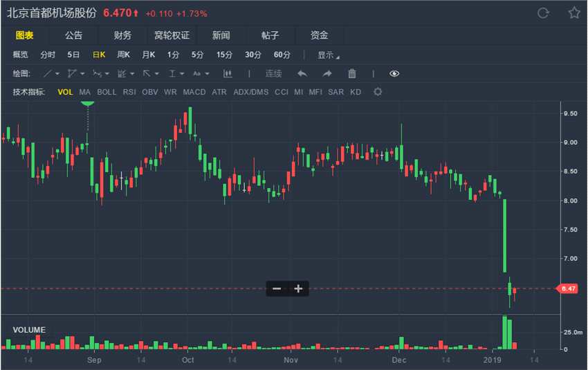Select the measure range tool

(x=172, y=73)
